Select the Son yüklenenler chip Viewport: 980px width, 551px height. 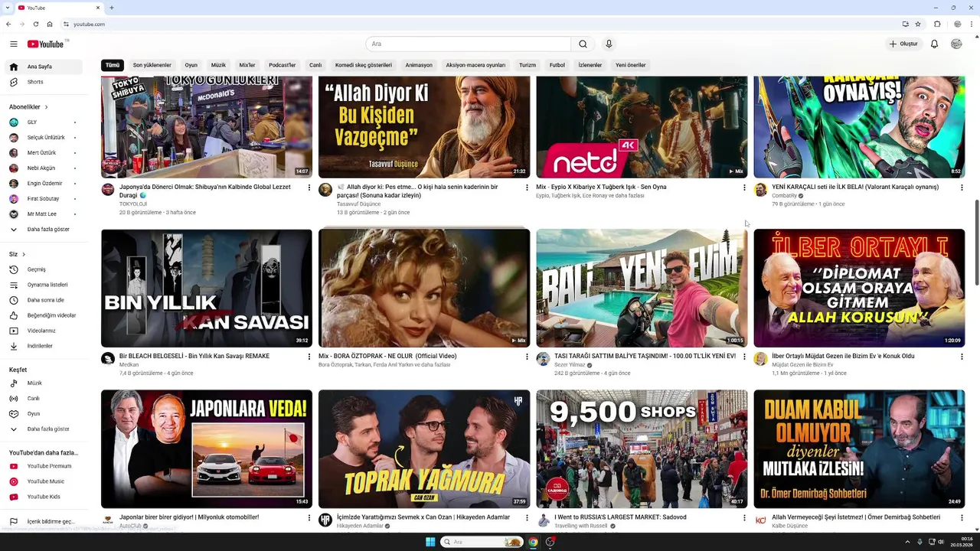coord(152,65)
